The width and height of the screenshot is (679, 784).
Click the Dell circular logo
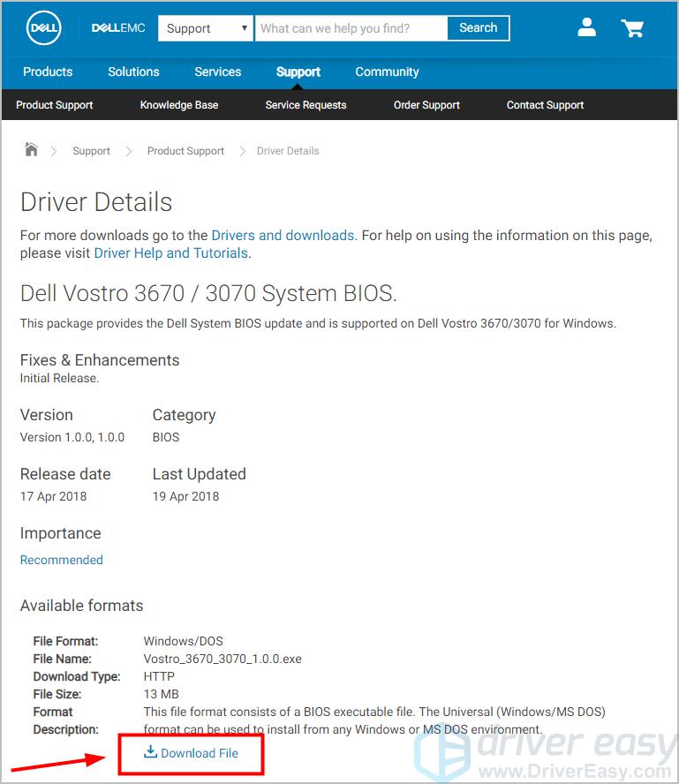click(44, 27)
